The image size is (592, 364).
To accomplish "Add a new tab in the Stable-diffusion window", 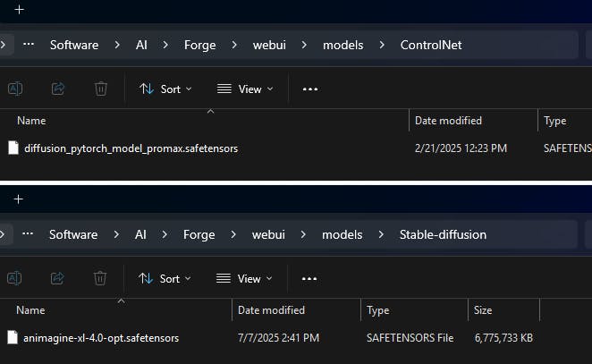I will coord(18,199).
